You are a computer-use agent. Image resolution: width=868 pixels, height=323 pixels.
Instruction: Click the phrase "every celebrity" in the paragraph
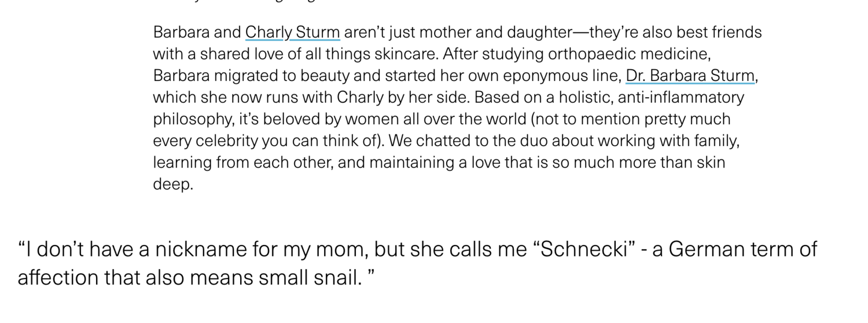pos(205,142)
